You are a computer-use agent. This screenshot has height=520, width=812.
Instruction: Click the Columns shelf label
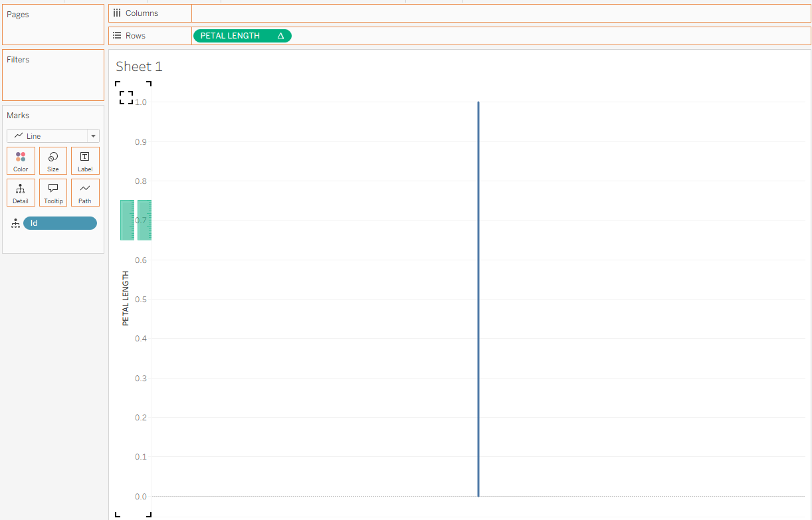tap(142, 13)
